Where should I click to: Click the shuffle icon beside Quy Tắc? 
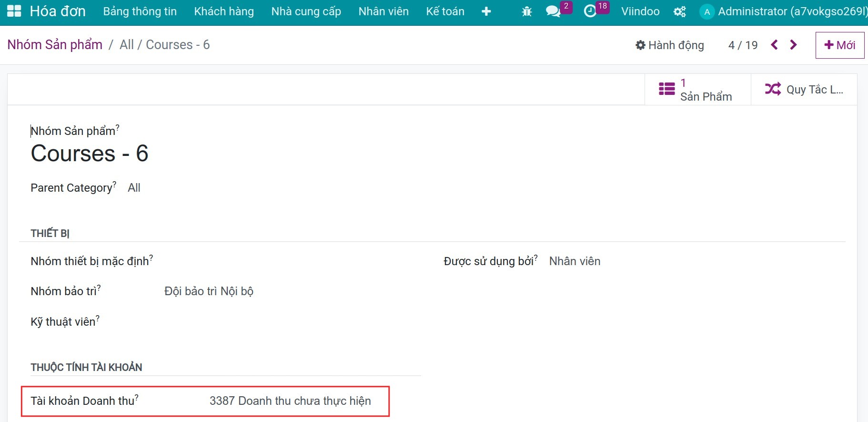[x=773, y=89]
